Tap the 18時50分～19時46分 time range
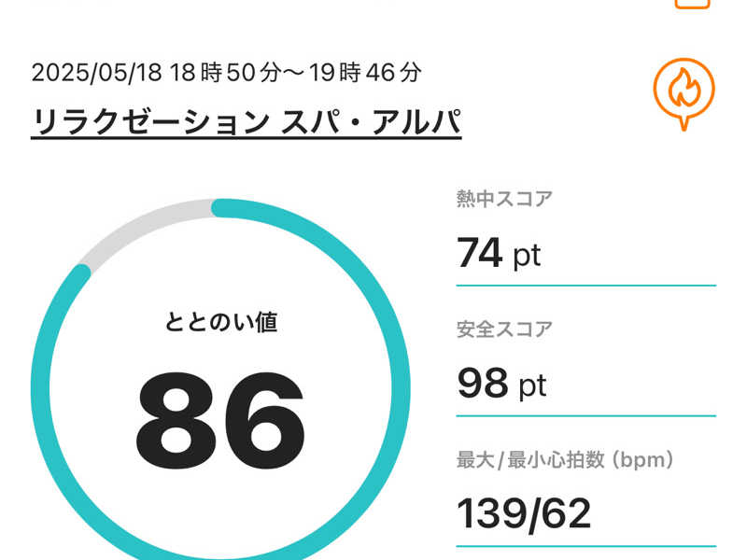The height and width of the screenshot is (560, 747). 295,73
